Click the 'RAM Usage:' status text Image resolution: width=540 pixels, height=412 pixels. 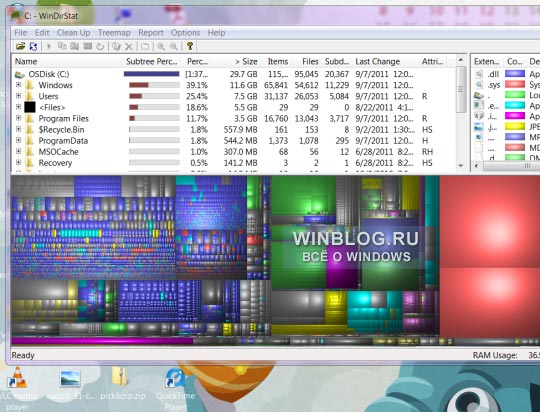click(495, 355)
